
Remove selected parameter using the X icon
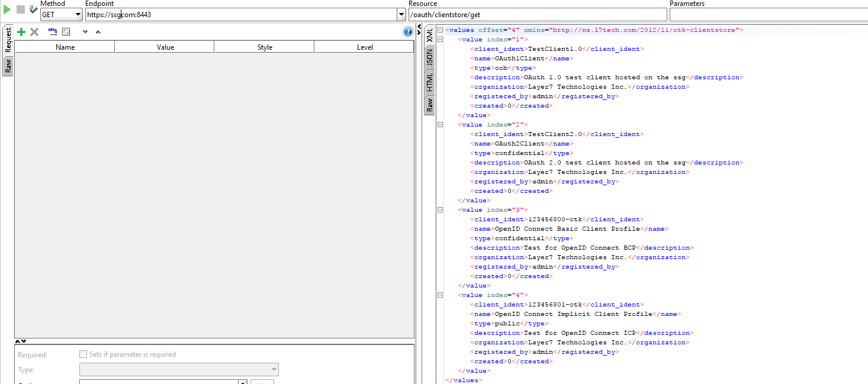[34, 31]
